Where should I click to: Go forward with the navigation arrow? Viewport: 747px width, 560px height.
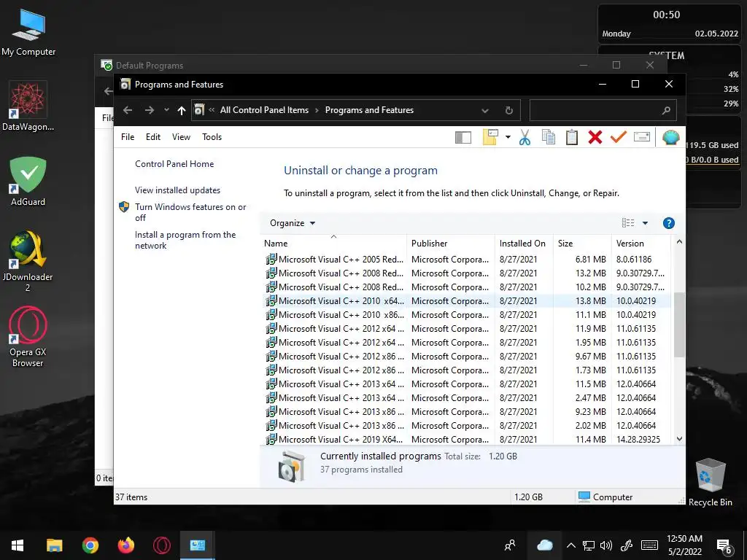click(x=150, y=111)
